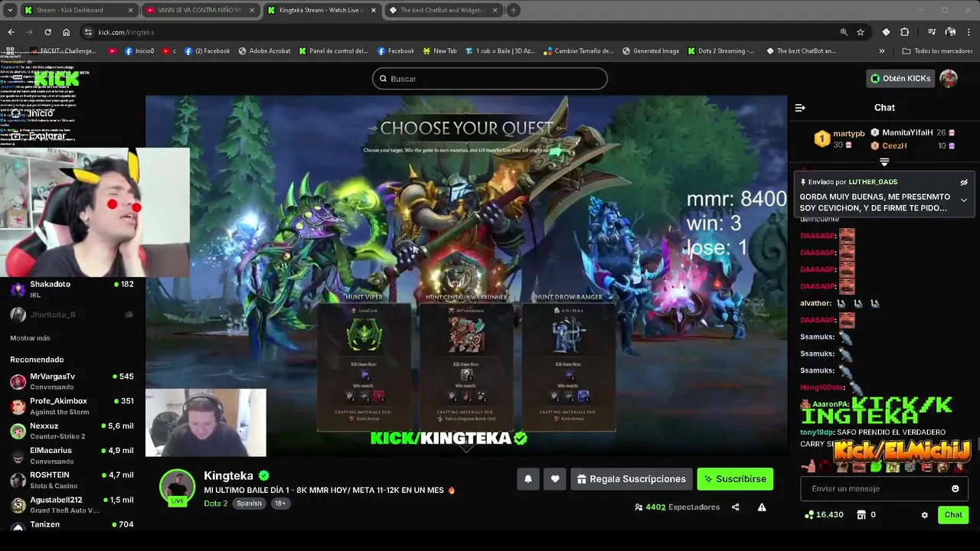Click the Spanish language tag

point(249,504)
